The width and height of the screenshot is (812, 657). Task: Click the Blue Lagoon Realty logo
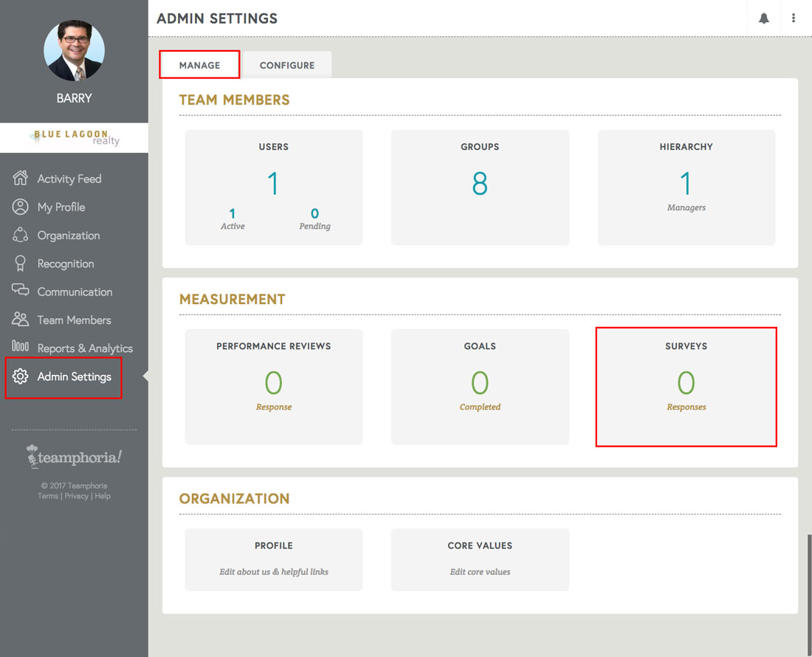(74, 137)
